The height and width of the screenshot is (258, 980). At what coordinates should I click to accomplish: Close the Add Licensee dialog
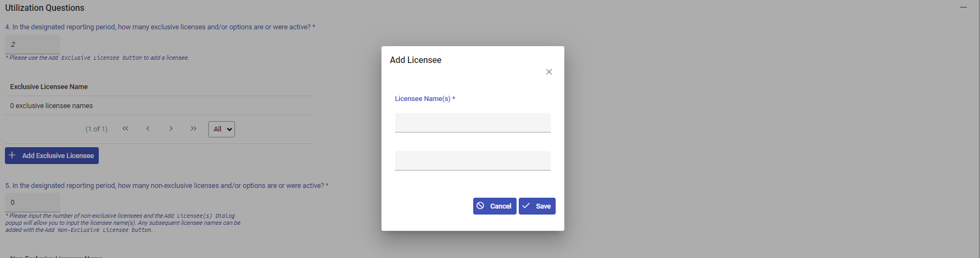click(x=549, y=72)
